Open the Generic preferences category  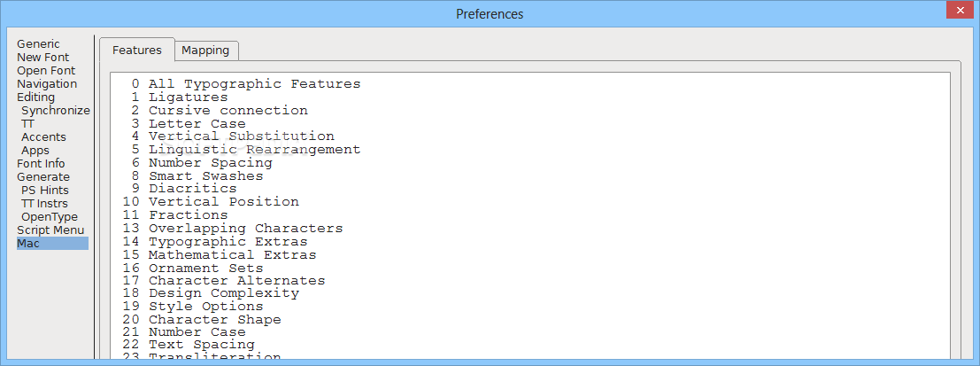38,43
